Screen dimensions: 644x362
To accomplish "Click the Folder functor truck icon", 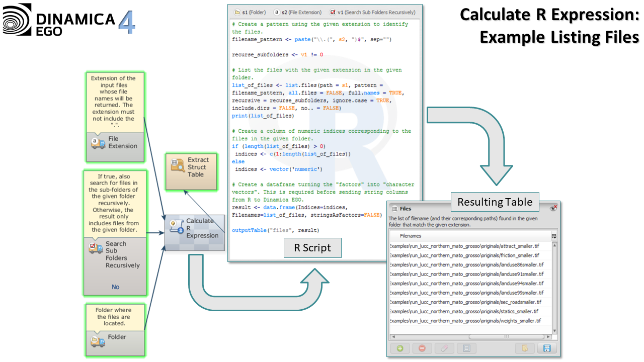I will 97,341.
